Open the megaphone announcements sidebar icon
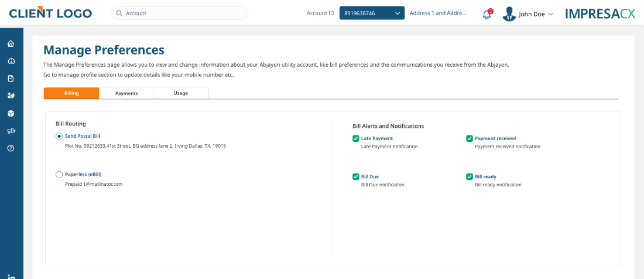 pyautogui.click(x=11, y=131)
